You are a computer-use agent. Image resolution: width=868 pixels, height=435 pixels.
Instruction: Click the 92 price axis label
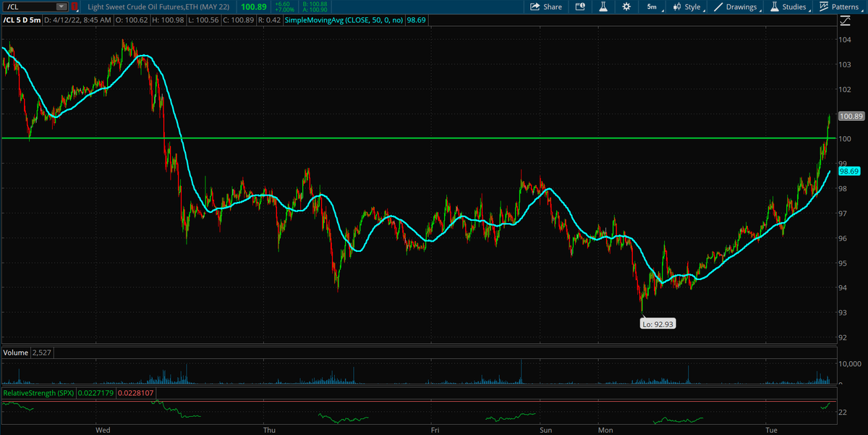[x=843, y=337]
